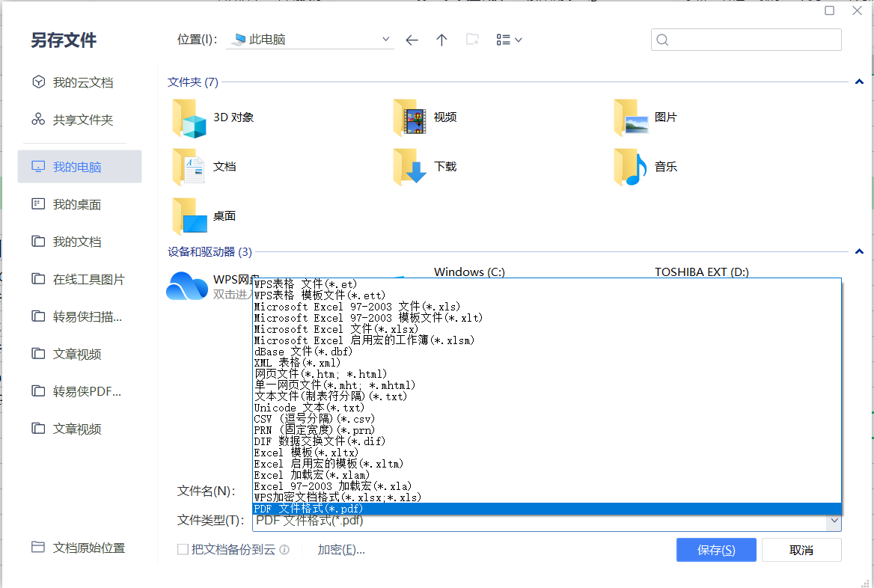Open 我的文档 in sidebar
Image resolution: width=874 pixels, height=588 pixels.
tap(80, 242)
